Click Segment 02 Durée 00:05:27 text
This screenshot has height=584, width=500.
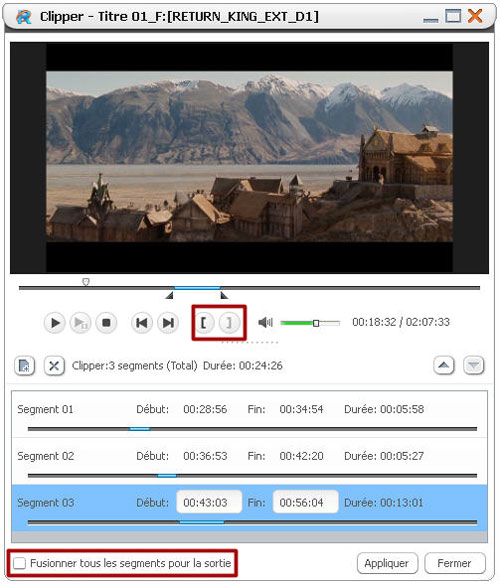click(384, 456)
